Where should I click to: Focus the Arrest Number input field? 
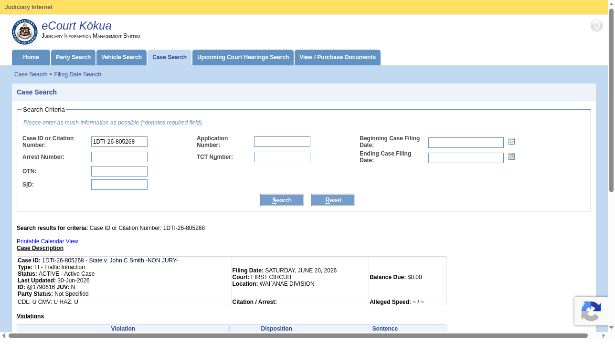tap(119, 157)
